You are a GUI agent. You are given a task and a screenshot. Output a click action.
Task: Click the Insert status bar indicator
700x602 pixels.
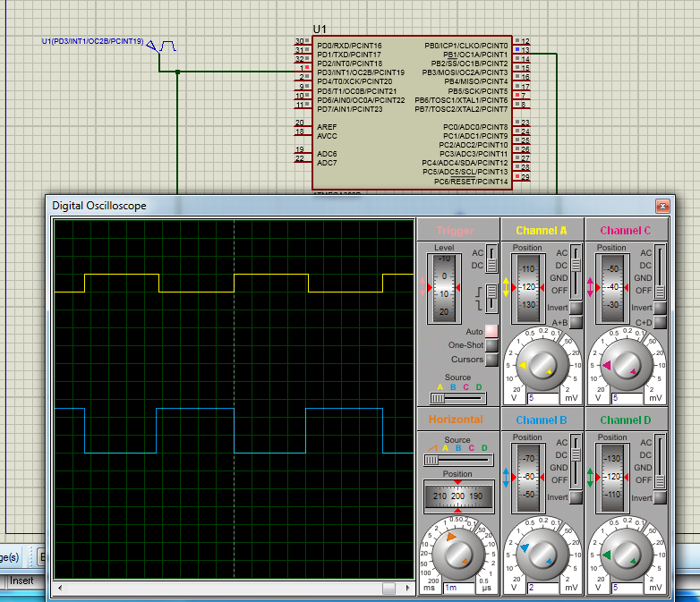point(21,581)
